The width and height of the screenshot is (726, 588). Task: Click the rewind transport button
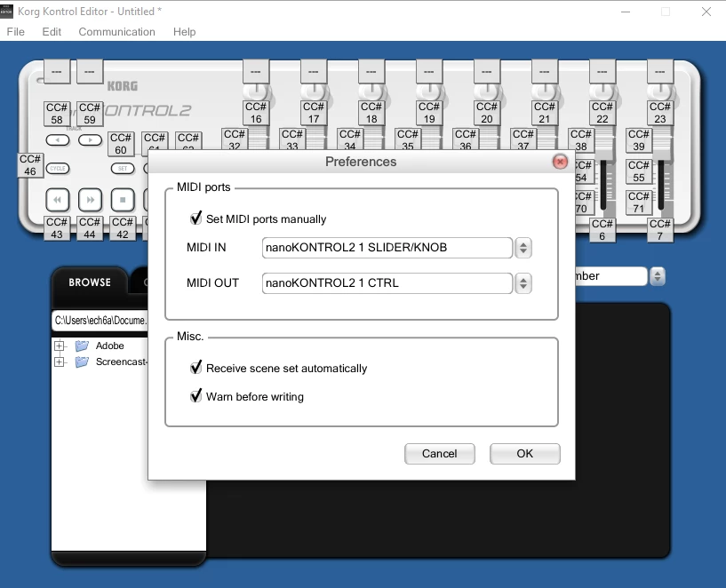point(58,200)
